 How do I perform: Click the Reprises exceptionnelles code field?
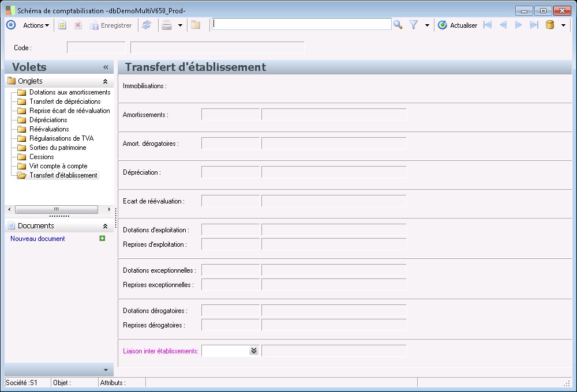coord(231,284)
